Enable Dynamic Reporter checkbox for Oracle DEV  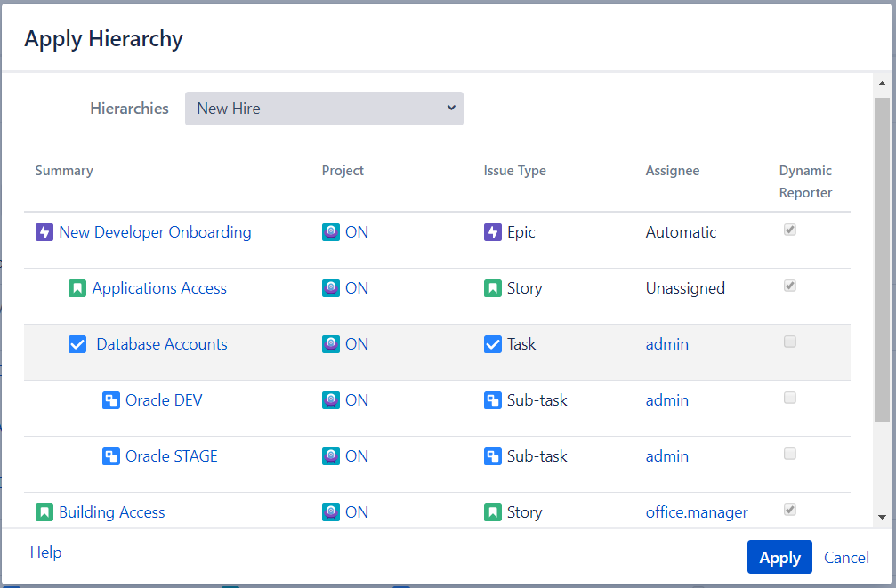click(x=789, y=399)
